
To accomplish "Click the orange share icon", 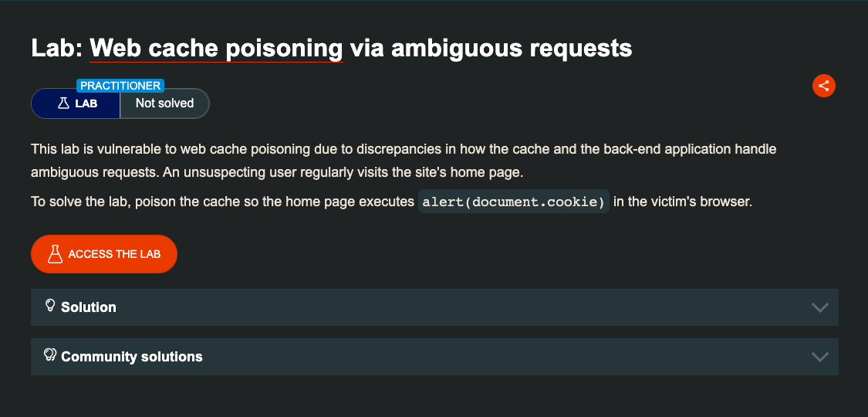I will tap(824, 86).
